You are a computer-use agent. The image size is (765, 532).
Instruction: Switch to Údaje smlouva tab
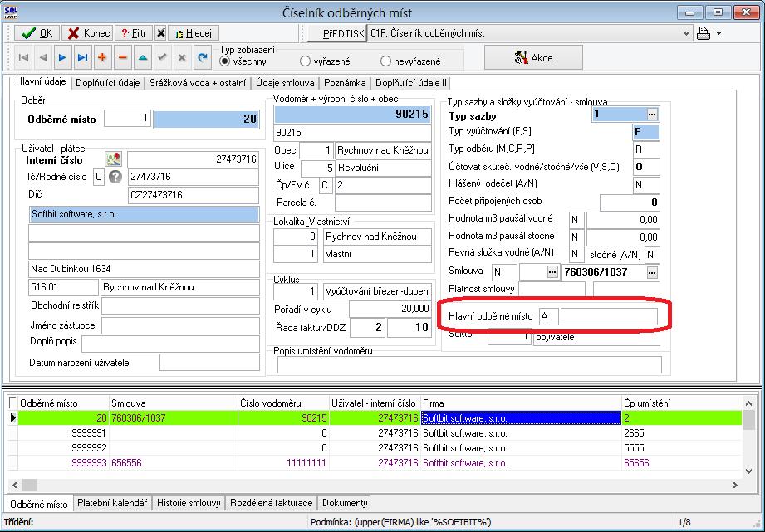pyautogui.click(x=285, y=83)
